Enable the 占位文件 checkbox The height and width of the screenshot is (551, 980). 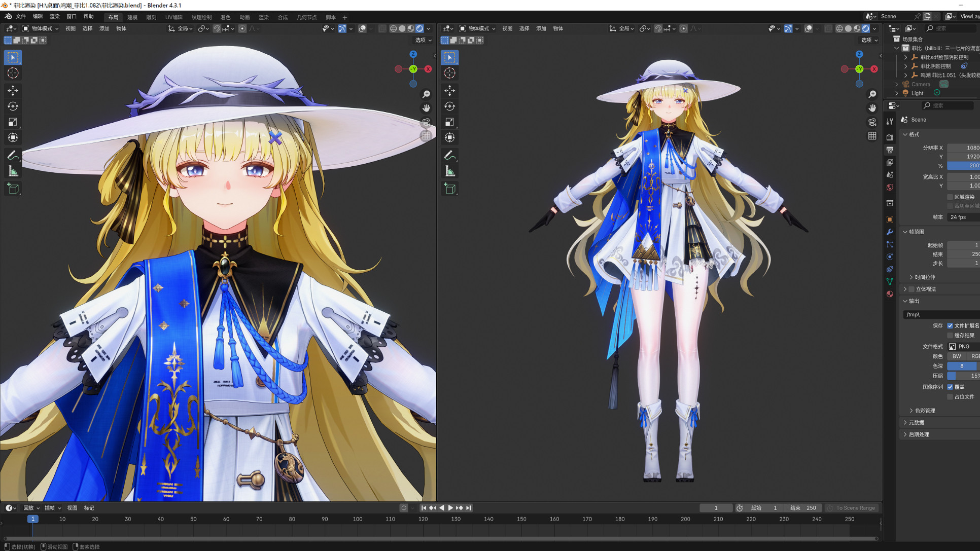coord(950,397)
